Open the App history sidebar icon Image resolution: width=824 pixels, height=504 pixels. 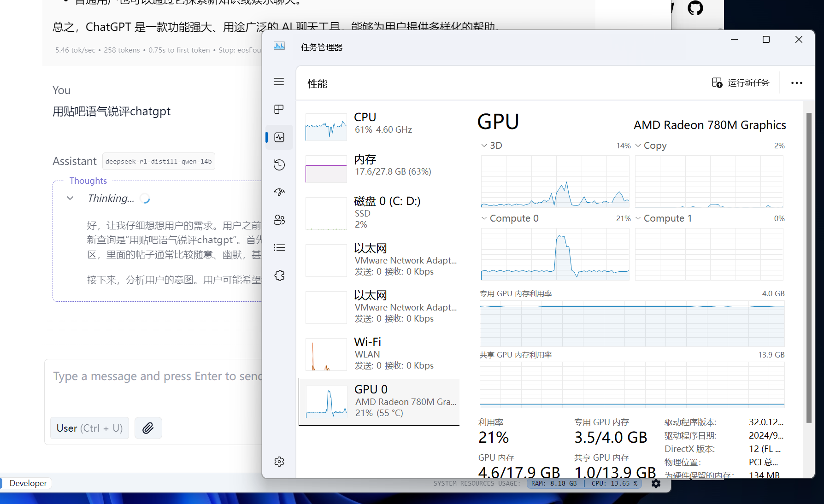coord(279,165)
